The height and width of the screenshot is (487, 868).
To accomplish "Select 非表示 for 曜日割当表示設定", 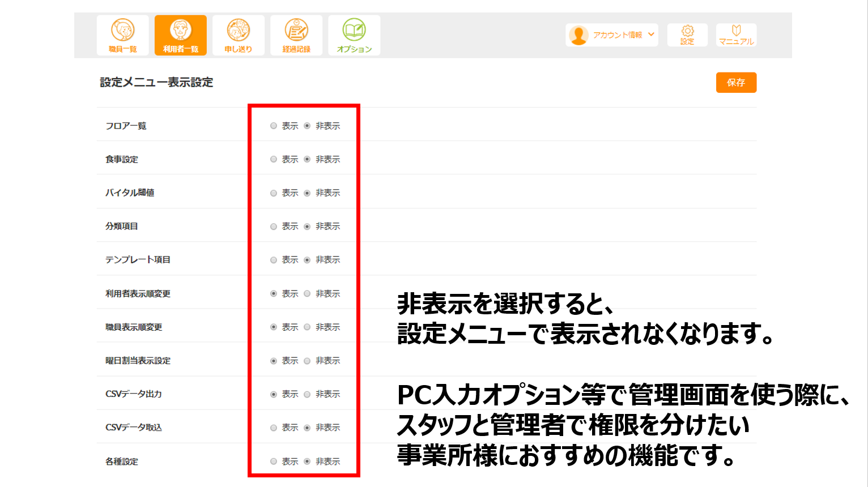I will [307, 361].
